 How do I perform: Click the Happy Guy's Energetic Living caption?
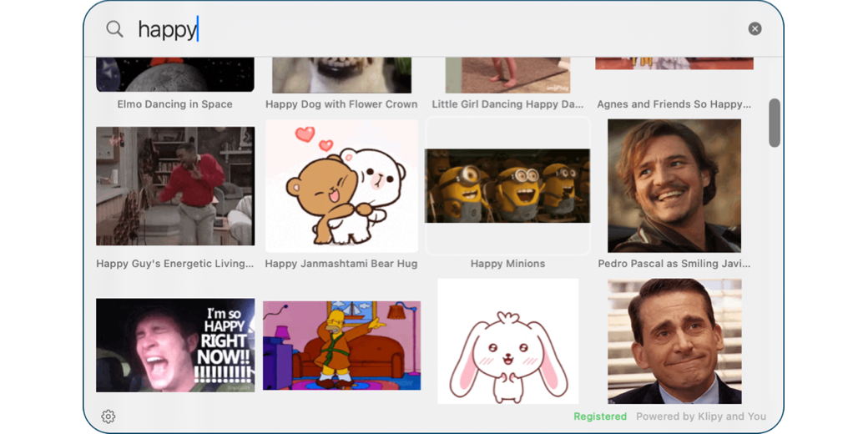(175, 264)
